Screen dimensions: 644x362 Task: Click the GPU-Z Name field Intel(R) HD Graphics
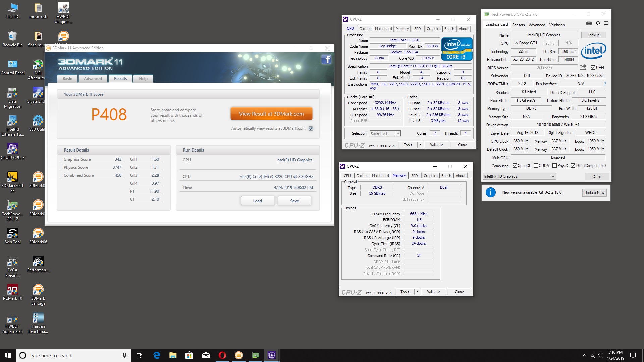coord(544,35)
